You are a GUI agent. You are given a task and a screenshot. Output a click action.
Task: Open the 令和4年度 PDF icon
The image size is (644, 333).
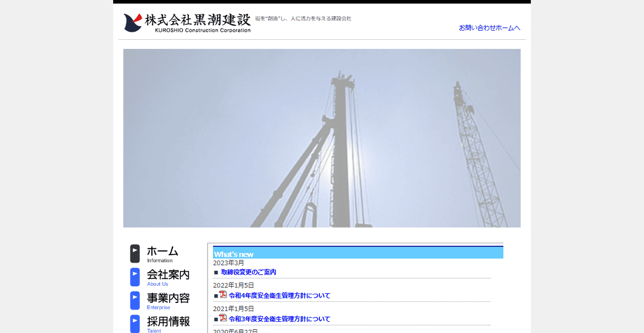pyautogui.click(x=222, y=295)
